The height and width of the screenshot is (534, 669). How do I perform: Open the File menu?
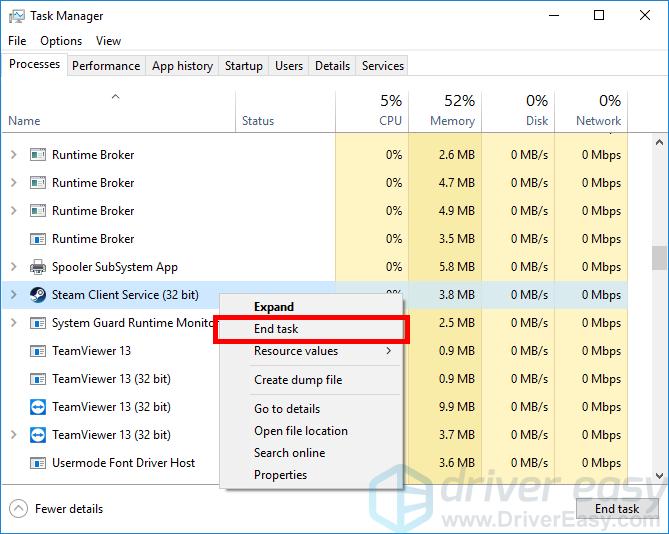click(17, 41)
